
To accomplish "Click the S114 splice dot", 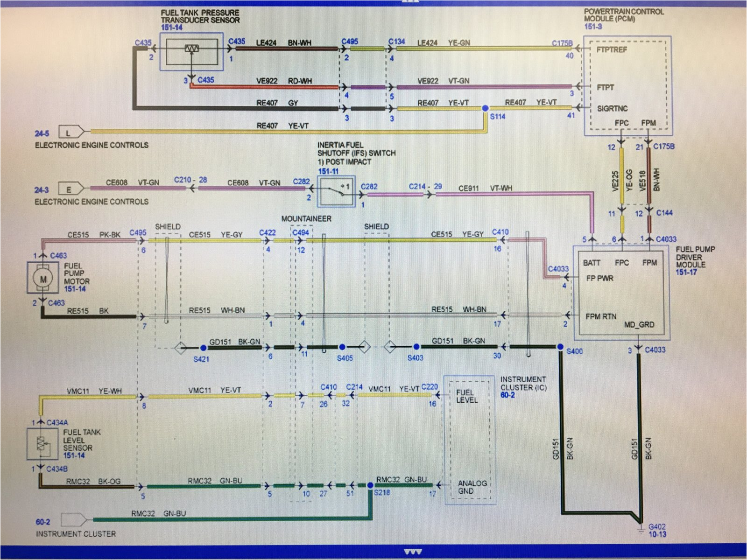I will pyautogui.click(x=486, y=108).
